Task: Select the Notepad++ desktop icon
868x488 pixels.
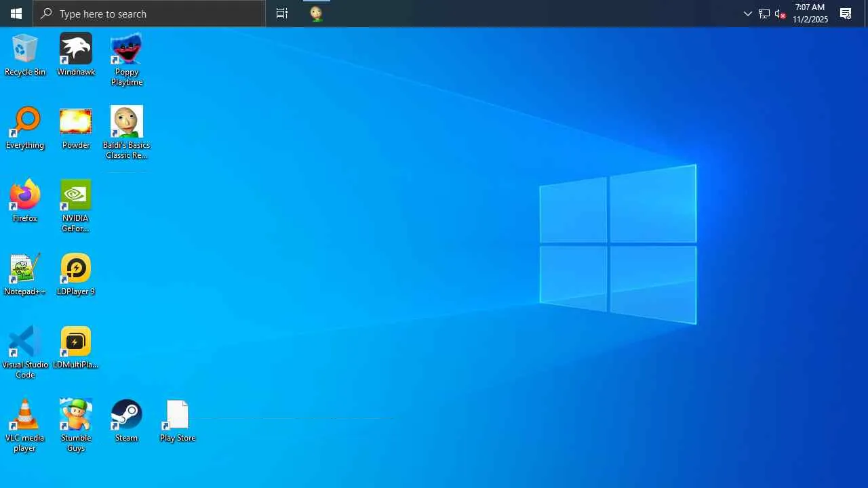Action: (25, 274)
